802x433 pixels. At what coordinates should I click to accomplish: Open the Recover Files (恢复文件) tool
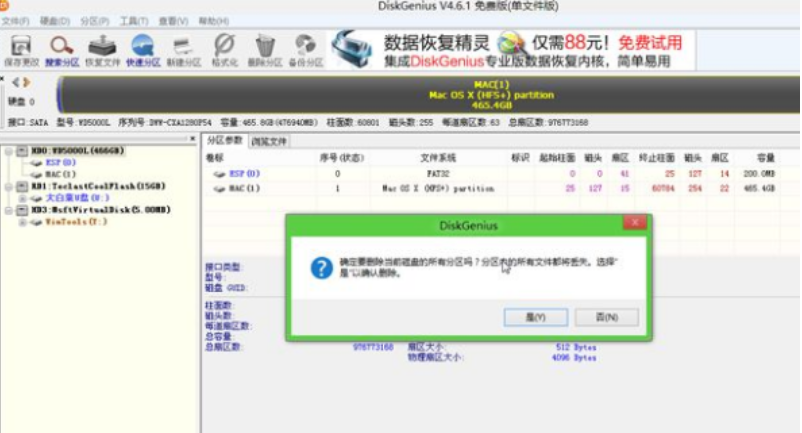pyautogui.click(x=101, y=49)
